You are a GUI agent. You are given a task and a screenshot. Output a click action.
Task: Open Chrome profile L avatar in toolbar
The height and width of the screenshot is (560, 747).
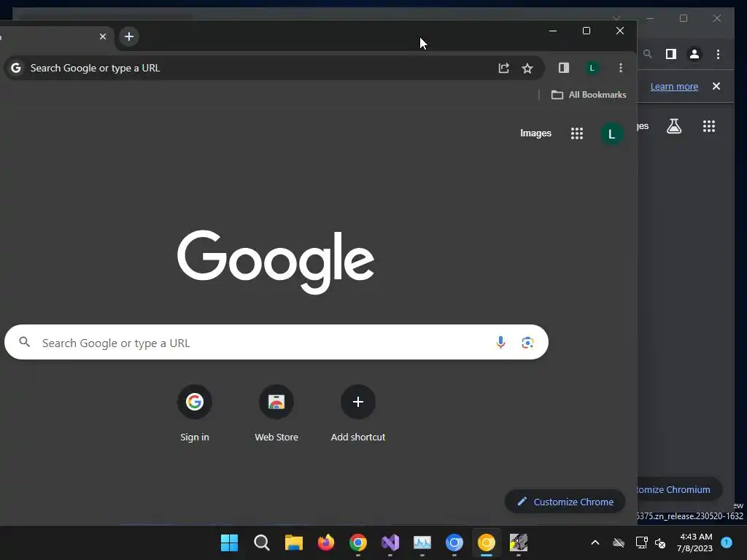coord(592,68)
